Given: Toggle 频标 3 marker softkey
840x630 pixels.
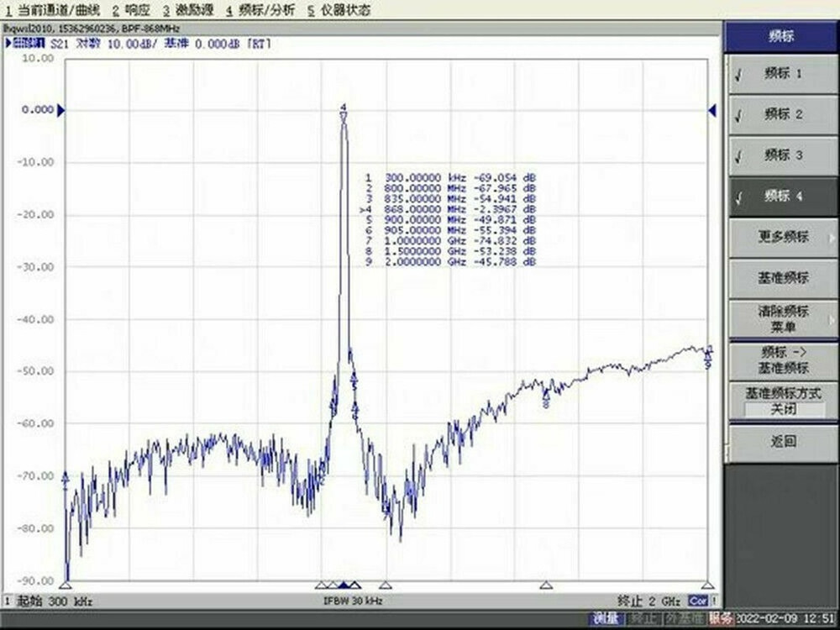Looking at the screenshot, I should click(781, 155).
